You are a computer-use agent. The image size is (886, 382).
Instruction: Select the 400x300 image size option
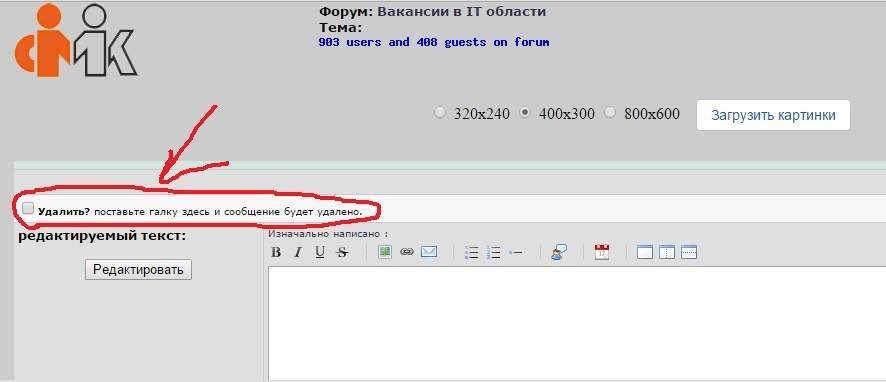pos(525,112)
